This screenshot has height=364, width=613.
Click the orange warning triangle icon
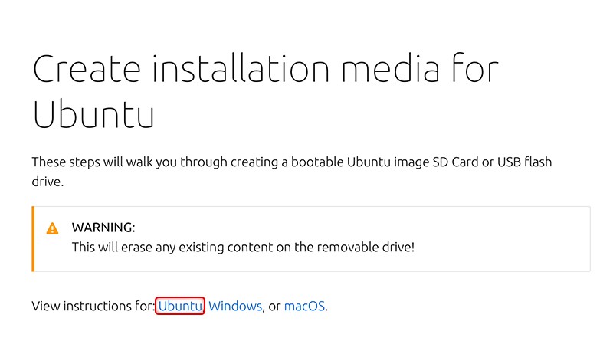click(52, 228)
